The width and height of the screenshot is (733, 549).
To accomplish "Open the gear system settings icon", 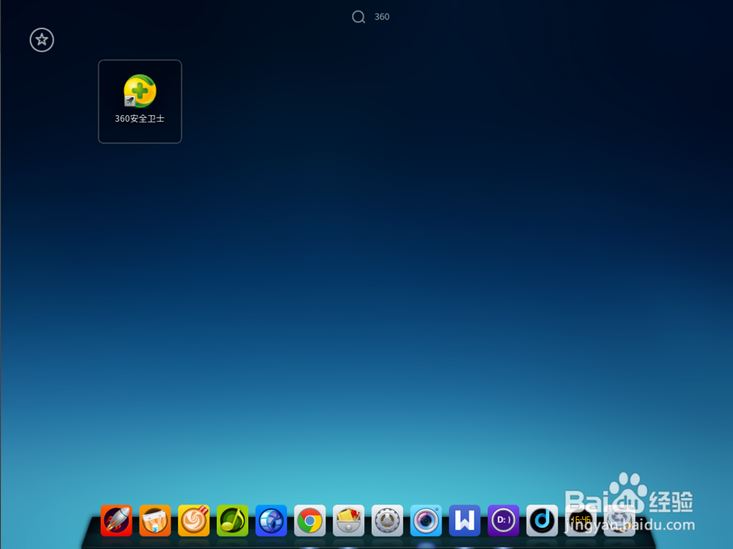I will tap(387, 520).
